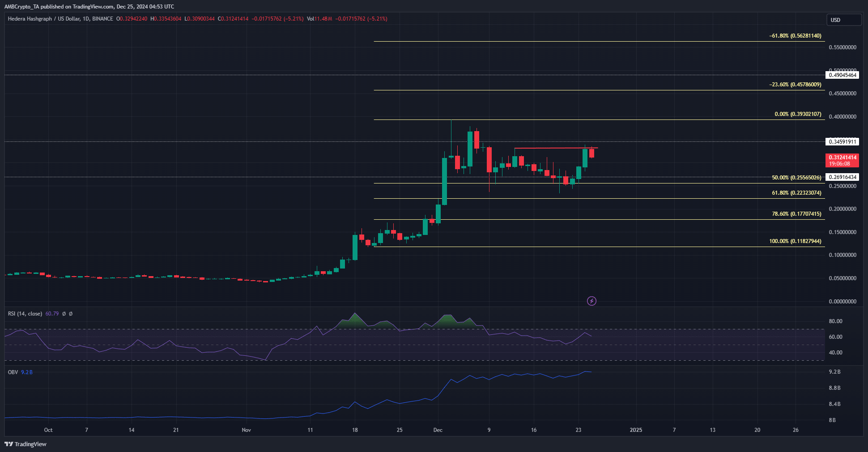Select the -61.80% (0.56281140) Fib label
The height and width of the screenshot is (452, 868).
point(795,36)
